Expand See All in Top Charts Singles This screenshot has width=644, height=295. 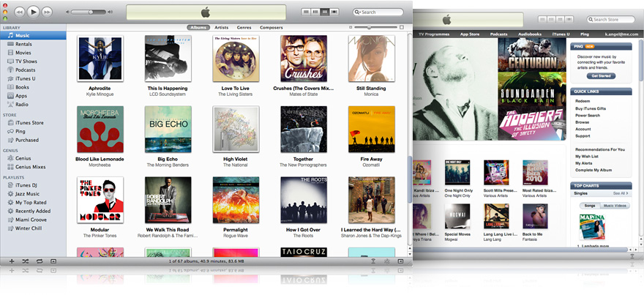click(x=620, y=193)
